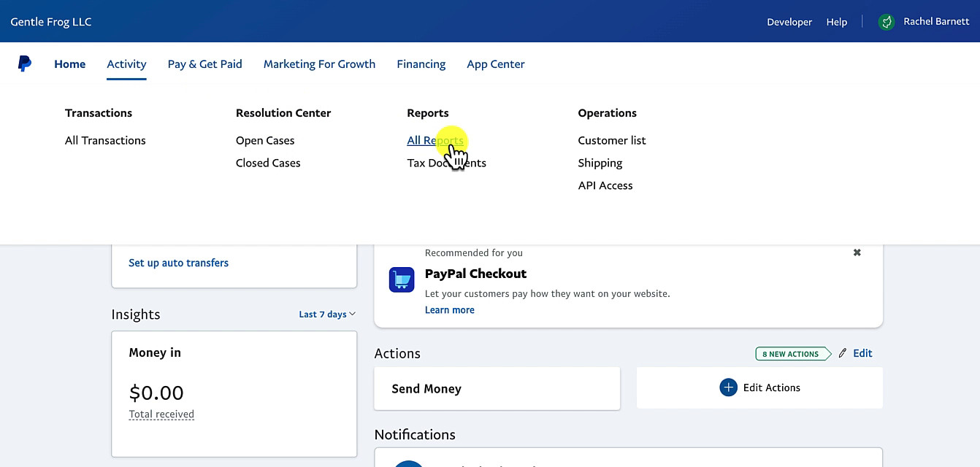Click the $0.00 amount
The width and height of the screenshot is (980, 467).
pos(156,393)
